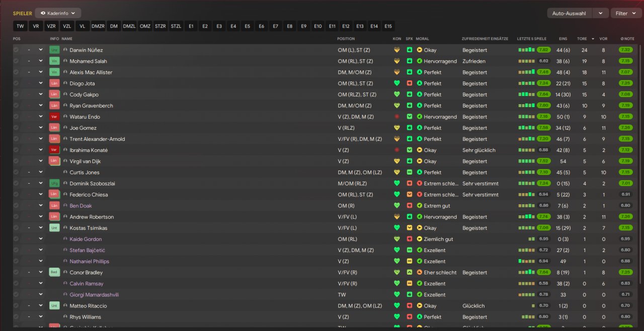The width and height of the screenshot is (644, 331).
Task: Expand position chevron for Alexis Mac Allister
Action: coord(41,72)
